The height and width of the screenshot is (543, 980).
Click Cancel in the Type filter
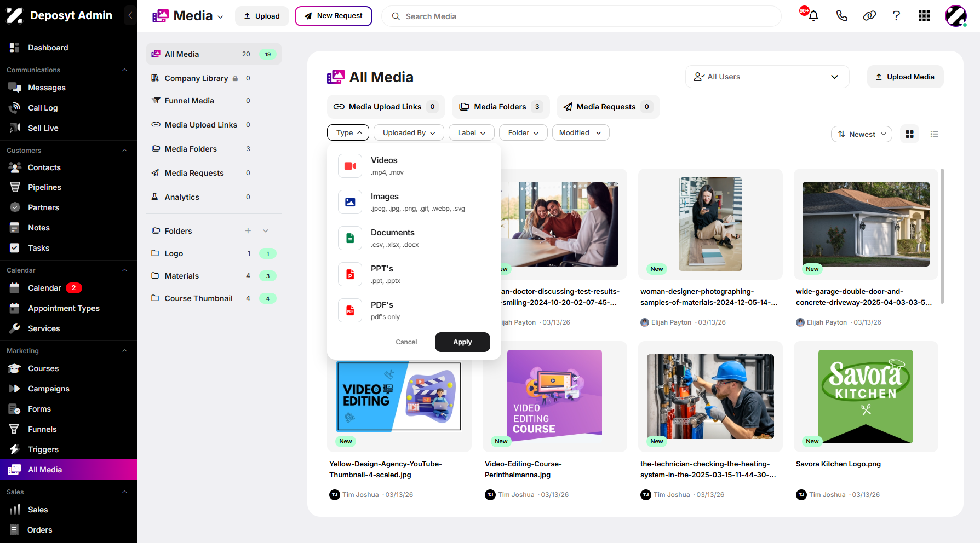click(406, 342)
